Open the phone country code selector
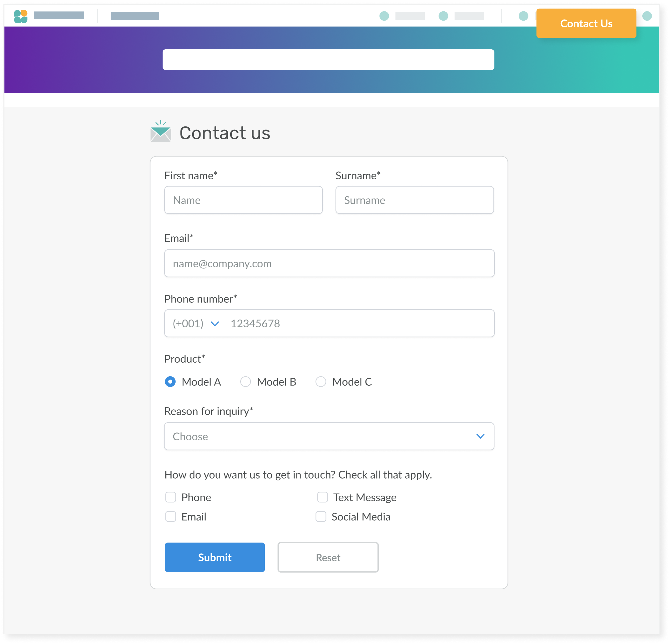 [195, 323]
